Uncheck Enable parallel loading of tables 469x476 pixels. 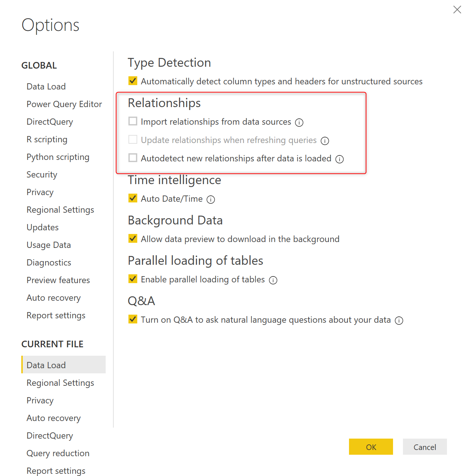coord(133,279)
